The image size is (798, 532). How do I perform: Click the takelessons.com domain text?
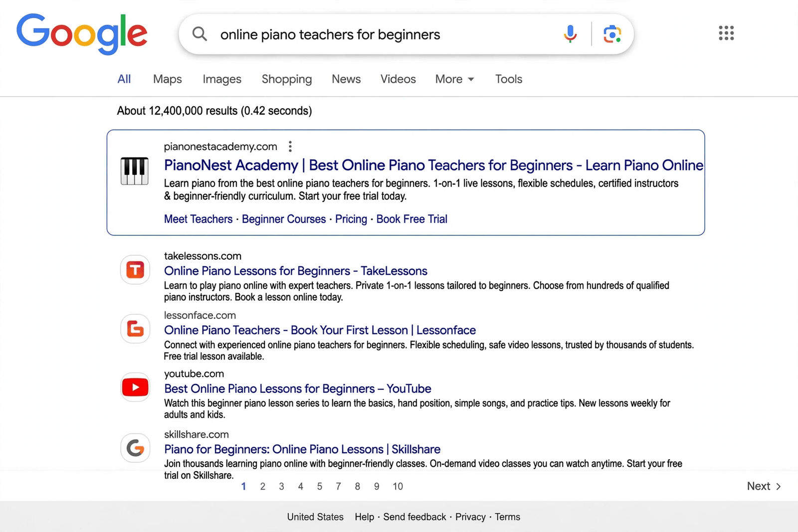coord(202,256)
